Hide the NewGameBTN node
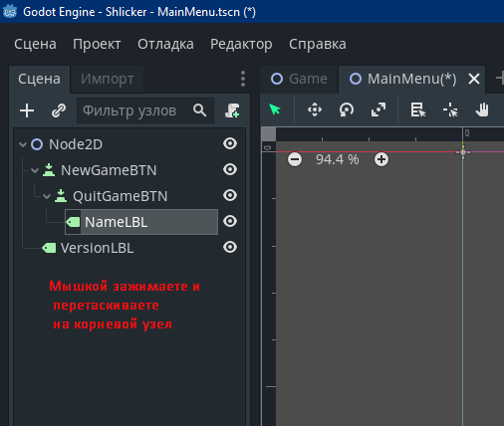The image size is (504, 426). pyautogui.click(x=230, y=169)
